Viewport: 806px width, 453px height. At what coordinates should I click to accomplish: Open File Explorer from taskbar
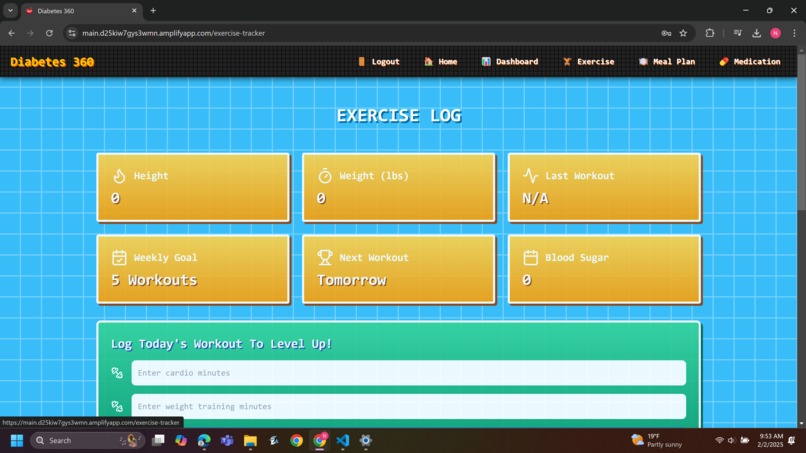pos(250,441)
